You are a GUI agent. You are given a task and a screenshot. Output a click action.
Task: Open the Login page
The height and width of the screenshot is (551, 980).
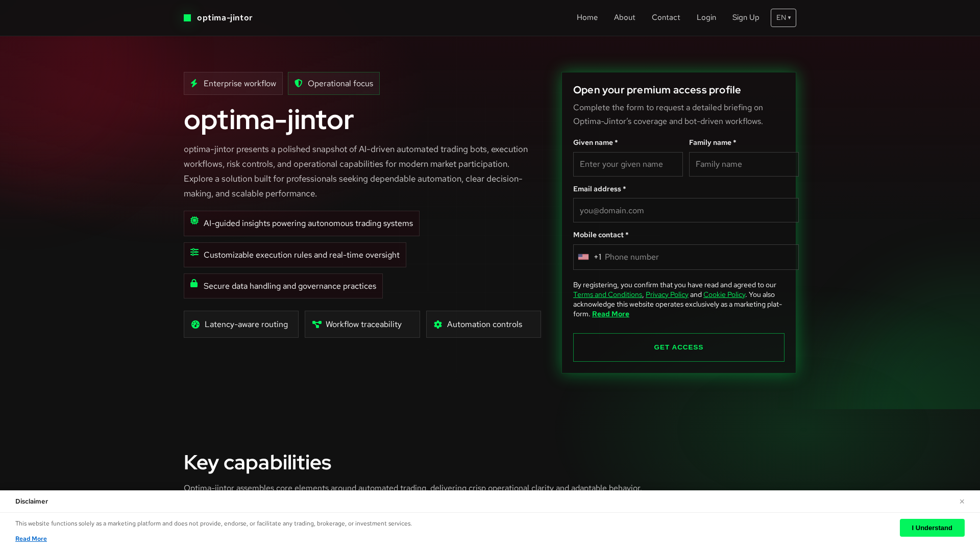pos(706,17)
